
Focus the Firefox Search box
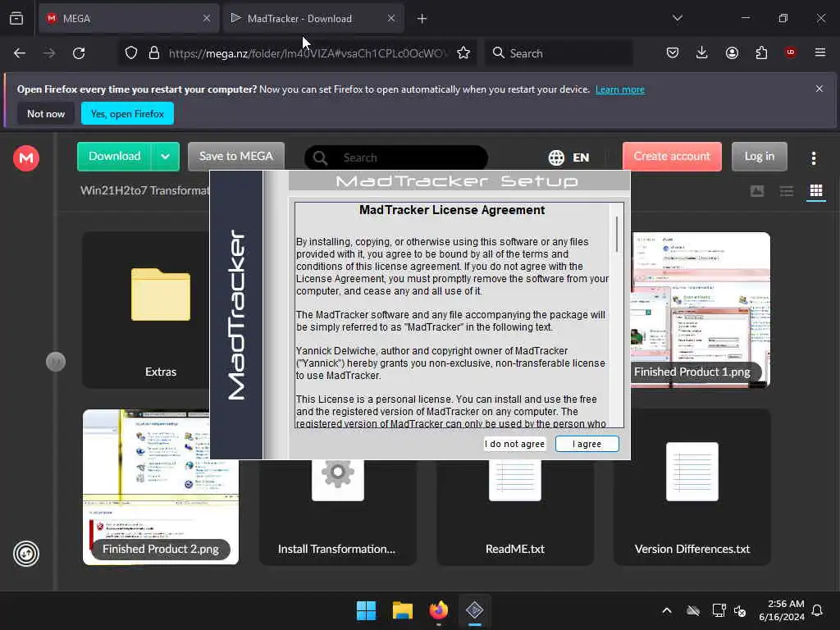coord(558,53)
